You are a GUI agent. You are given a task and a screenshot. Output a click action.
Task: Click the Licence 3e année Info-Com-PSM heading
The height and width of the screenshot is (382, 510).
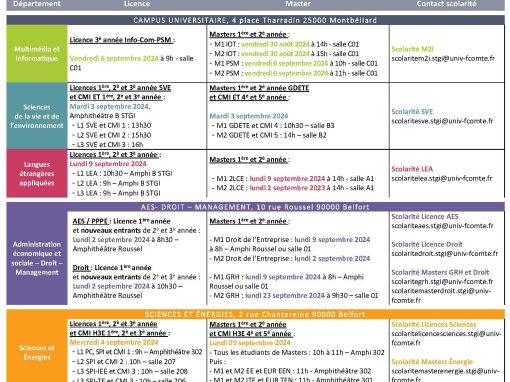coord(122,40)
